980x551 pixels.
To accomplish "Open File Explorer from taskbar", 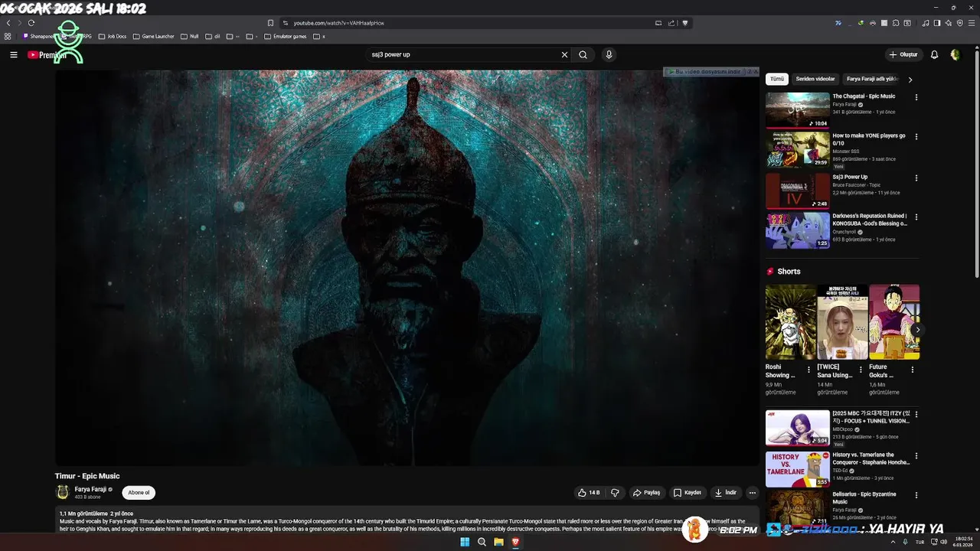I will click(498, 542).
